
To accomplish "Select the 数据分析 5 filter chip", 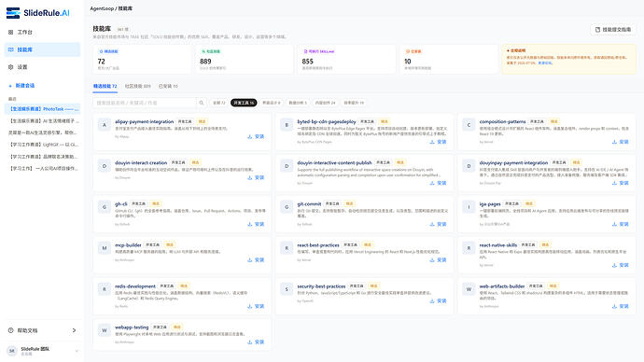I will coord(298,103).
